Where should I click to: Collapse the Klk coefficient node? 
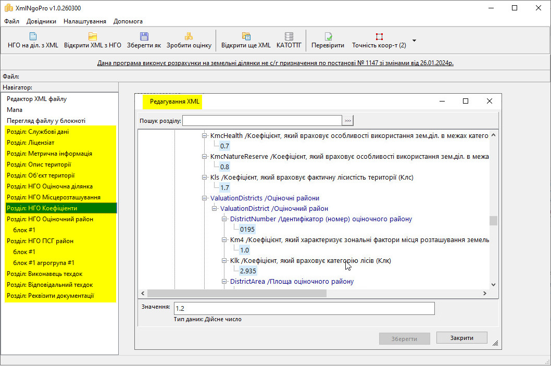pyautogui.click(x=225, y=261)
